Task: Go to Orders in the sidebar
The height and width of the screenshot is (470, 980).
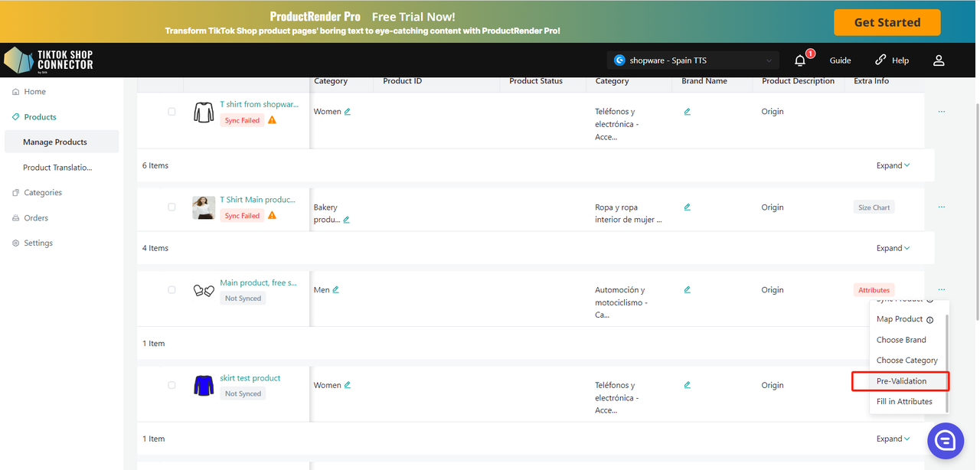Action: 36,218
